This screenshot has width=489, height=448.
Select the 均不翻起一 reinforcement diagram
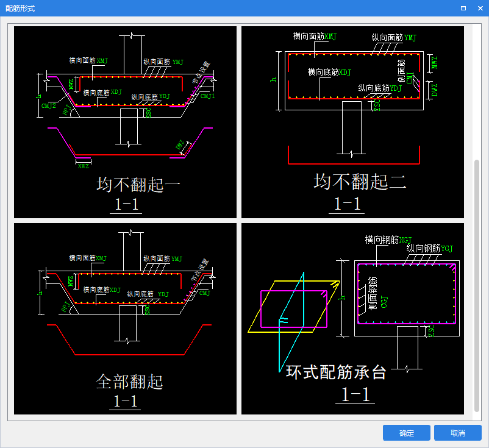(x=125, y=122)
